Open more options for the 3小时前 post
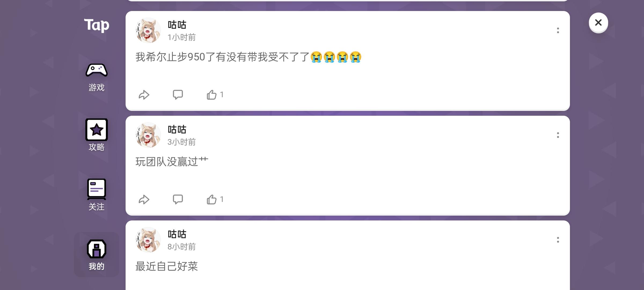This screenshot has width=644, height=290. 558,135
